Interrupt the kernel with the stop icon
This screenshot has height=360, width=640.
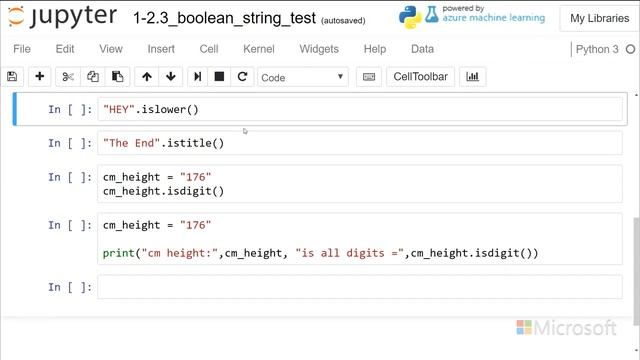tap(219, 76)
